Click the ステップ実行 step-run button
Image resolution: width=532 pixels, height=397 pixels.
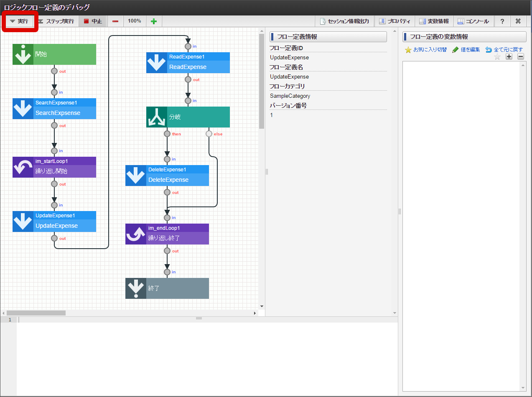point(56,21)
